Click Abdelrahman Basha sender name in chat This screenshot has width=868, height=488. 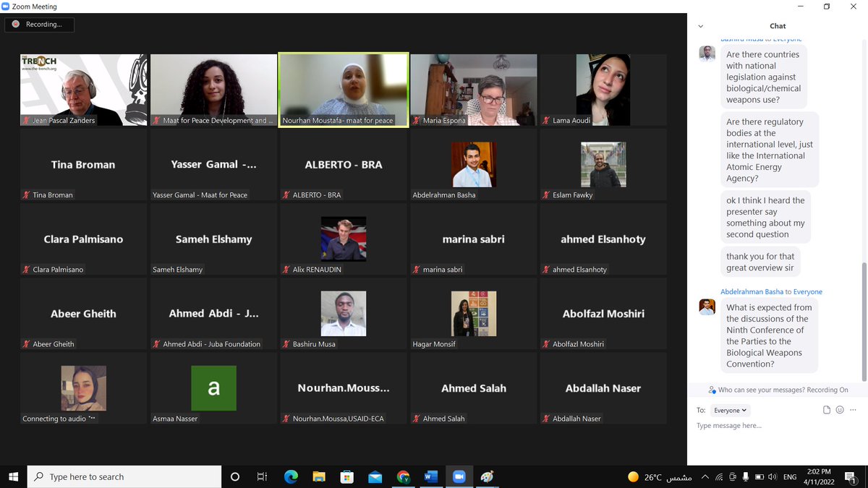pos(752,291)
